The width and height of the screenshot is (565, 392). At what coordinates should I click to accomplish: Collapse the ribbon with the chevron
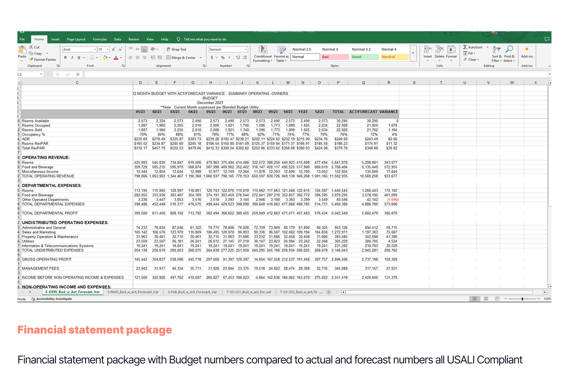click(549, 66)
